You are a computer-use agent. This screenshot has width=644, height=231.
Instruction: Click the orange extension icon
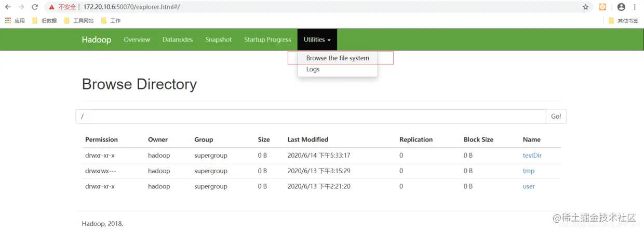[x=602, y=7]
